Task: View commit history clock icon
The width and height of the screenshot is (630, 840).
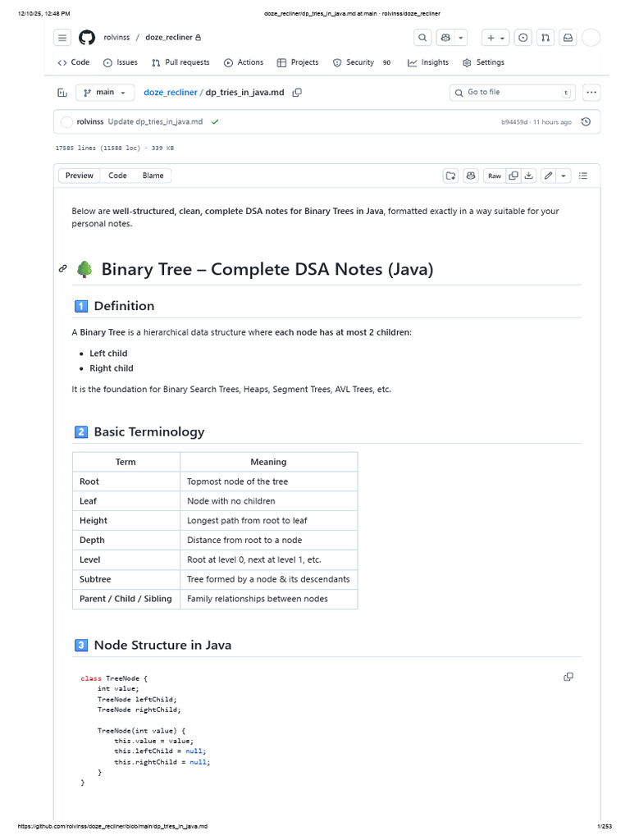Action: pyautogui.click(x=586, y=122)
